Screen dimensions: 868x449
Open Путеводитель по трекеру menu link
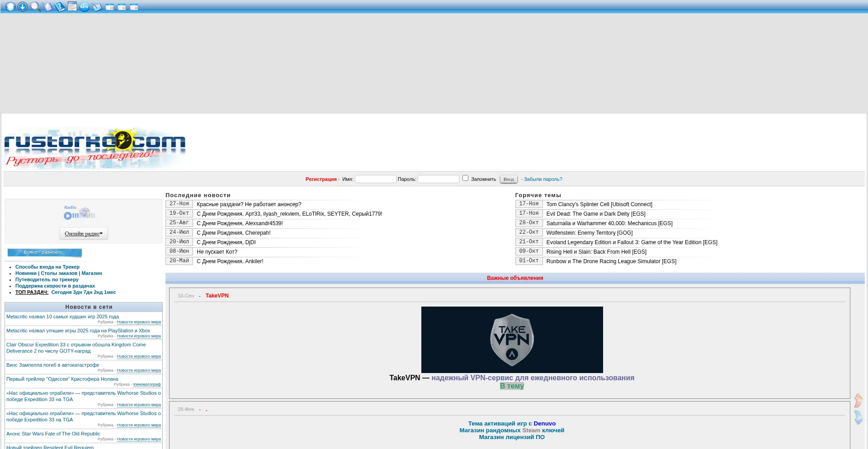(x=47, y=280)
